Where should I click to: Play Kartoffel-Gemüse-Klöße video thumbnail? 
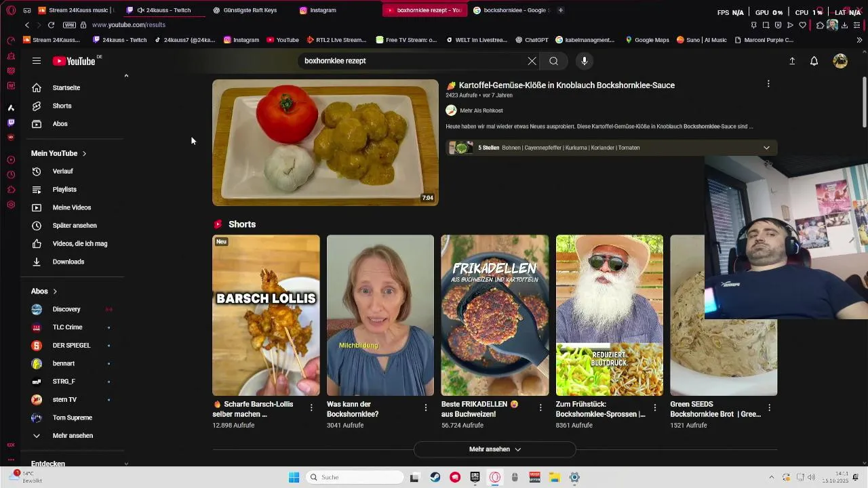[x=325, y=142]
